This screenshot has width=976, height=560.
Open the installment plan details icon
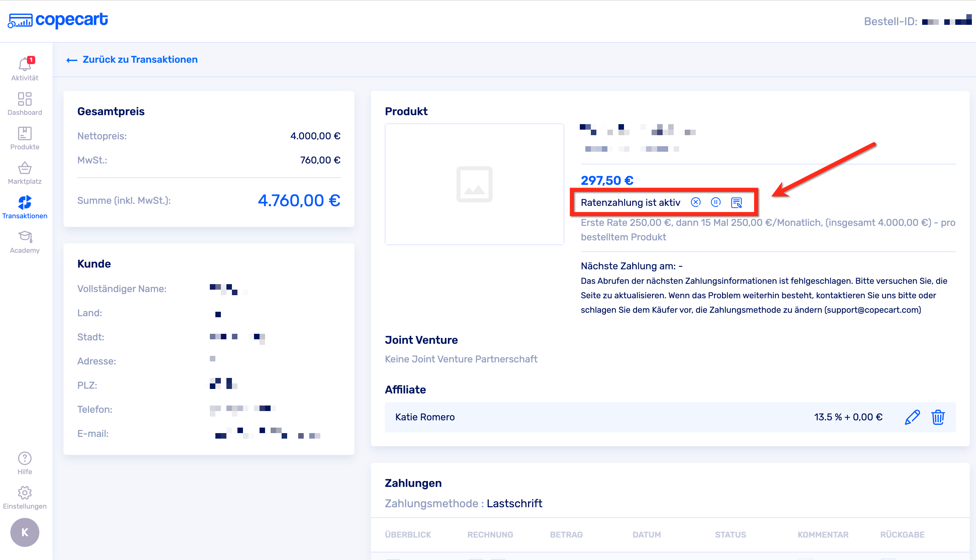[x=736, y=203]
